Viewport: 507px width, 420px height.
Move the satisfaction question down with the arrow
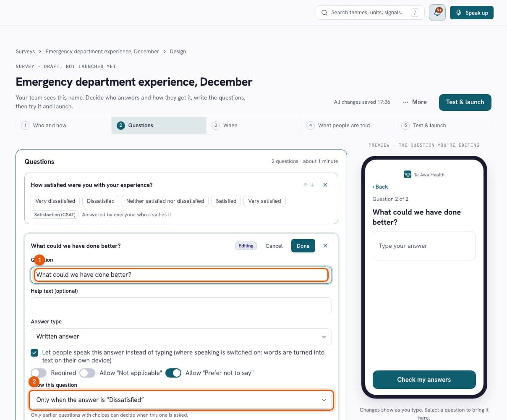click(x=312, y=185)
